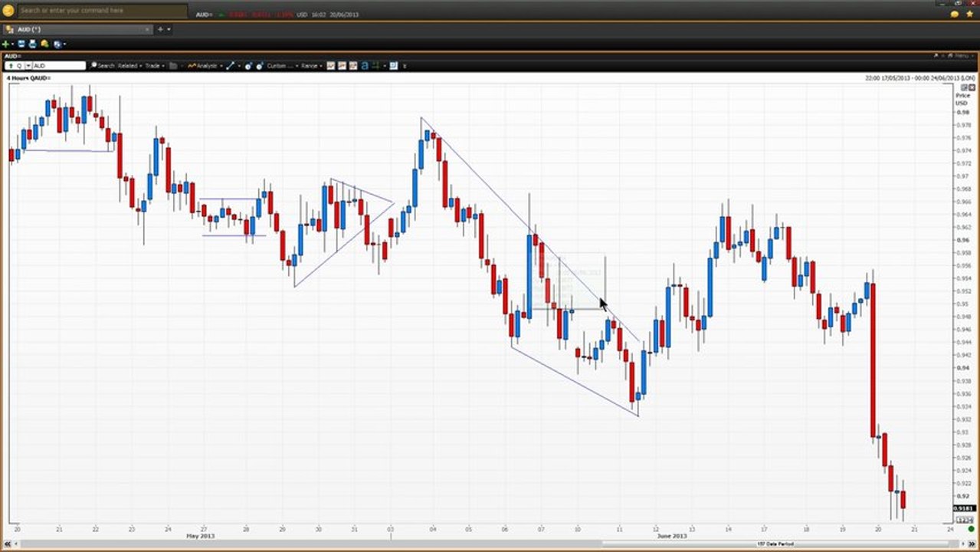
Task: Open the Range dropdown
Action: click(311, 66)
